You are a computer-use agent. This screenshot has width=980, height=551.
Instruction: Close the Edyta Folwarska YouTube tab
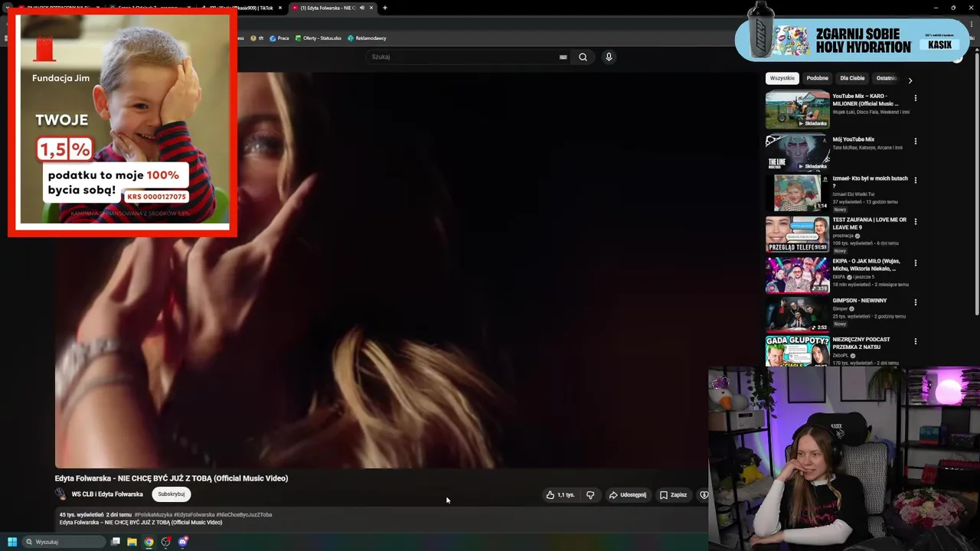(x=371, y=8)
